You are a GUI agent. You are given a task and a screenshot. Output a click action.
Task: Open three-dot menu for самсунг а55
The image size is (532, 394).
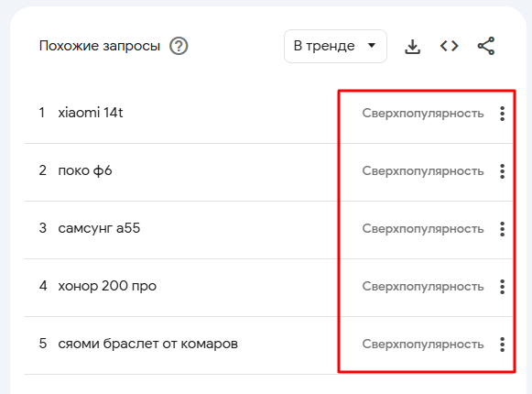click(x=502, y=229)
